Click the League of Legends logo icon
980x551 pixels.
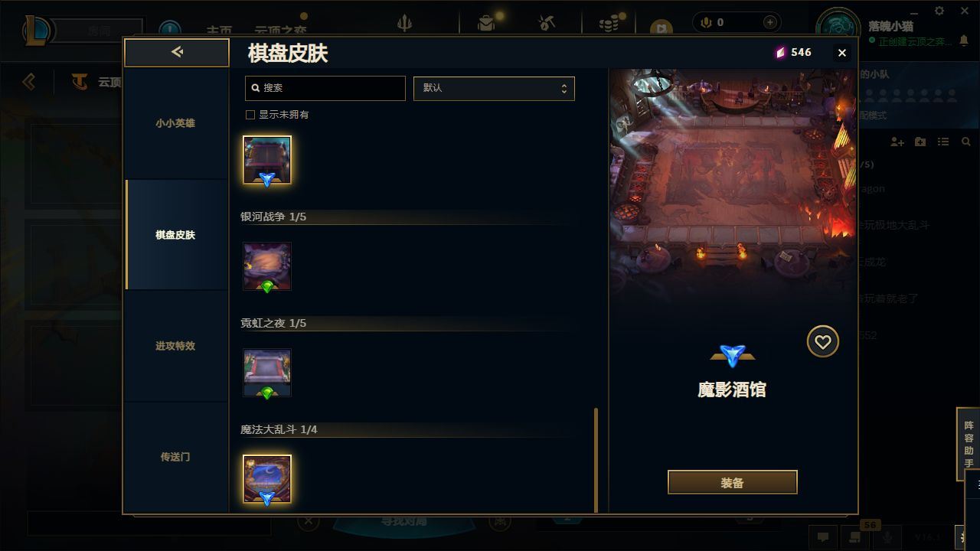(37, 31)
